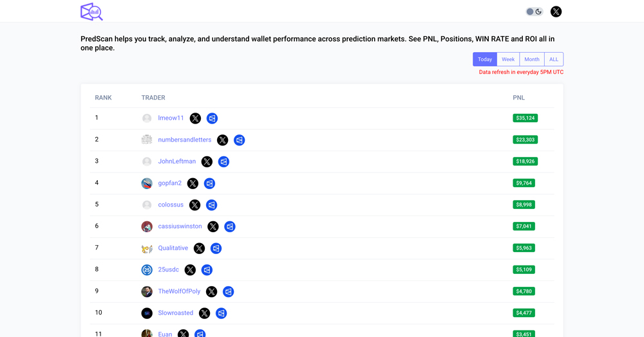Open Qualitative's Polymarket icon
This screenshot has width=644, height=337.
216,248
